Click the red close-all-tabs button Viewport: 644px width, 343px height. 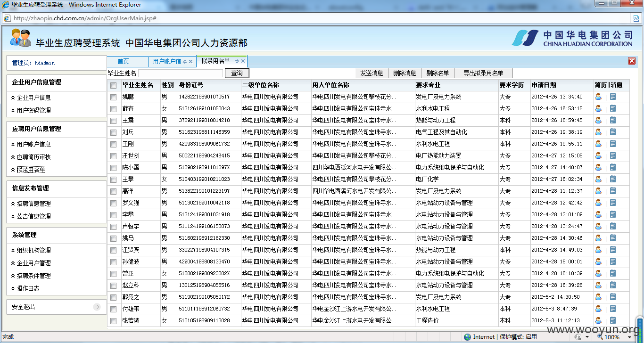tap(632, 61)
